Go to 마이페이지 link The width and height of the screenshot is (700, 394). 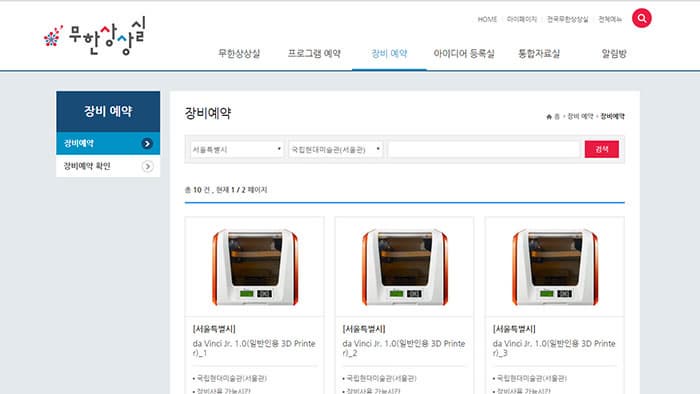[522, 19]
